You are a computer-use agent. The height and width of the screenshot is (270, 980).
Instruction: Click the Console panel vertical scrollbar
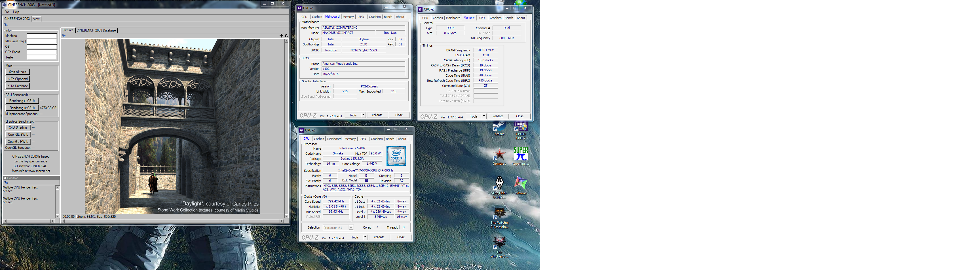(58, 202)
